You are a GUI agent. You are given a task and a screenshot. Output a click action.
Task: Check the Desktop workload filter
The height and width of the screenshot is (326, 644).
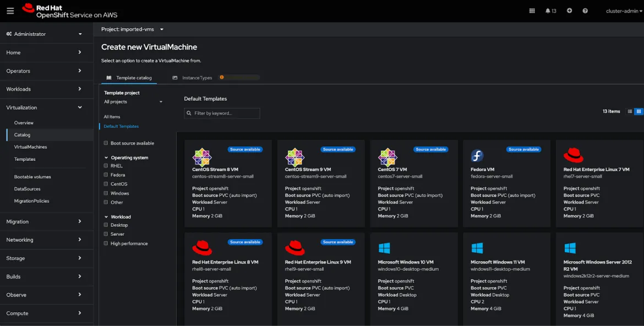tap(106, 225)
